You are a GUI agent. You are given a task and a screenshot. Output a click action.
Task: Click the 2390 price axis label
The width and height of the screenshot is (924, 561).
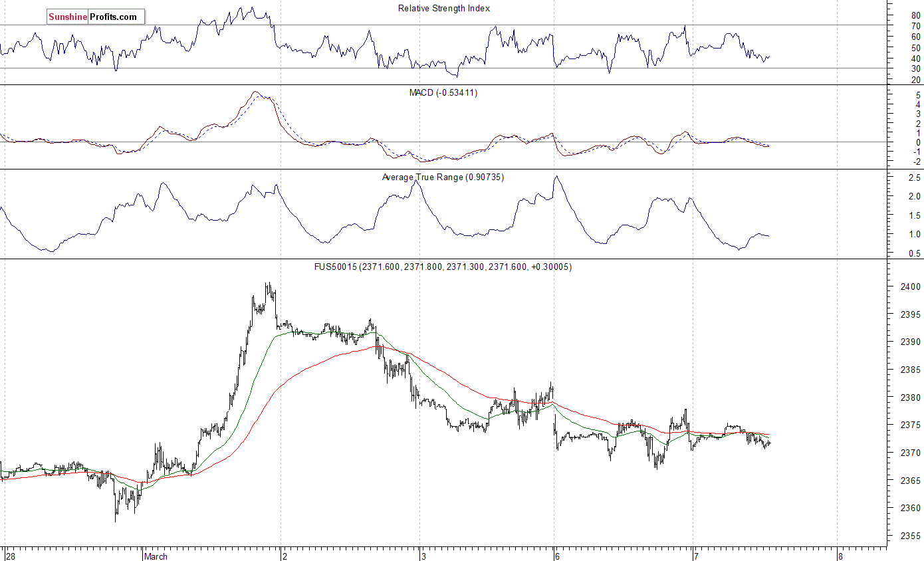(x=911, y=342)
